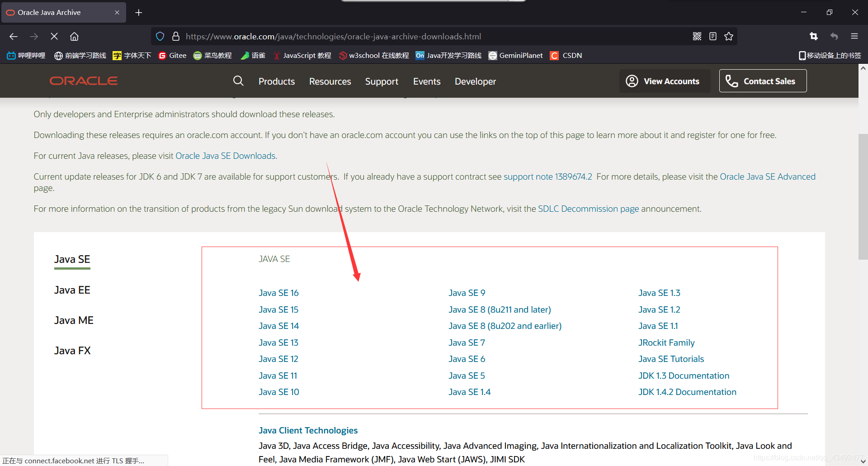Open the Events menu
The width and height of the screenshot is (868, 466).
point(427,81)
